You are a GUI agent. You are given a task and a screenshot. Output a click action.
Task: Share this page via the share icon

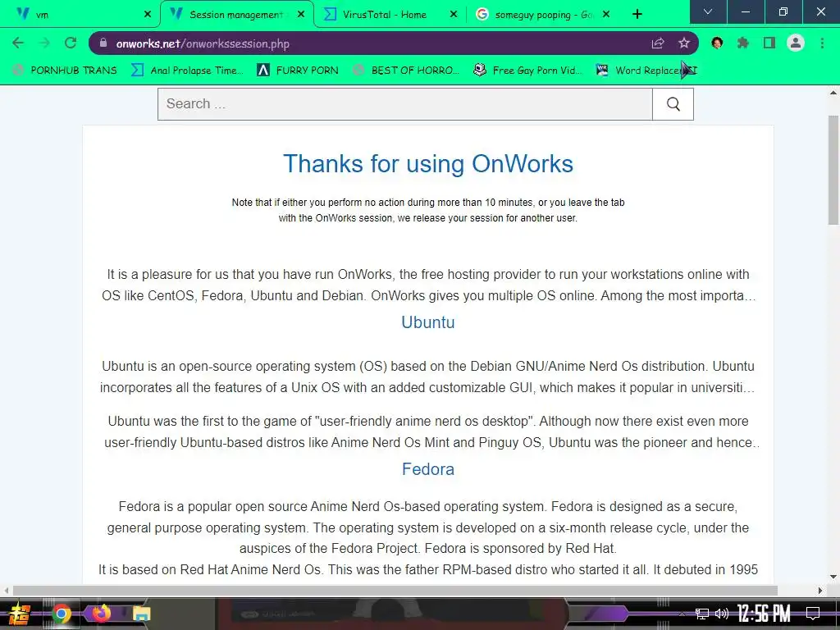point(658,43)
